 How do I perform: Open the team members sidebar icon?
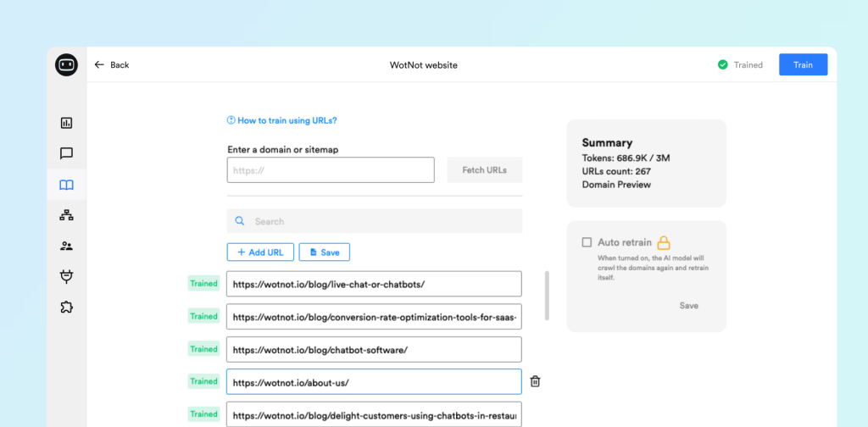click(66, 247)
